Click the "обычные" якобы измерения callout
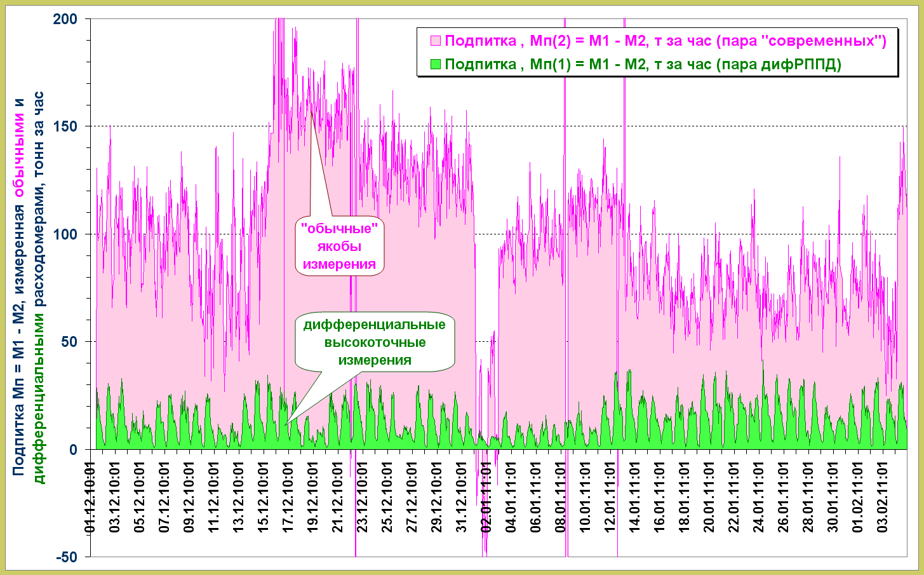924x575 pixels. (339, 247)
